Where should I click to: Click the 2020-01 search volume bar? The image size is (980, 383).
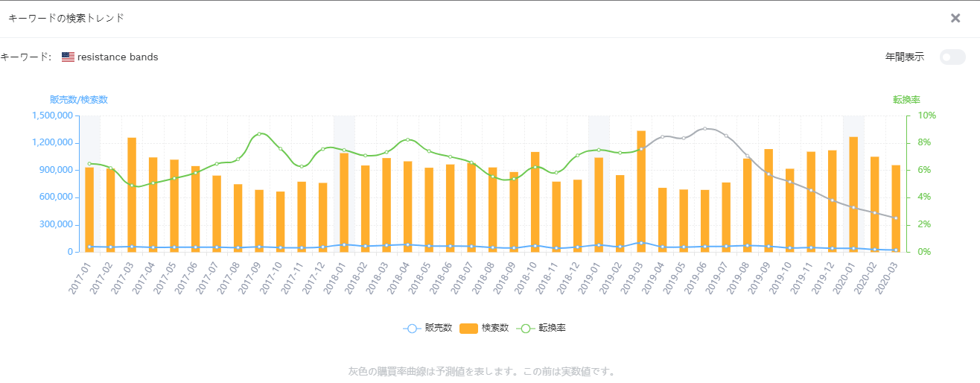click(x=853, y=194)
